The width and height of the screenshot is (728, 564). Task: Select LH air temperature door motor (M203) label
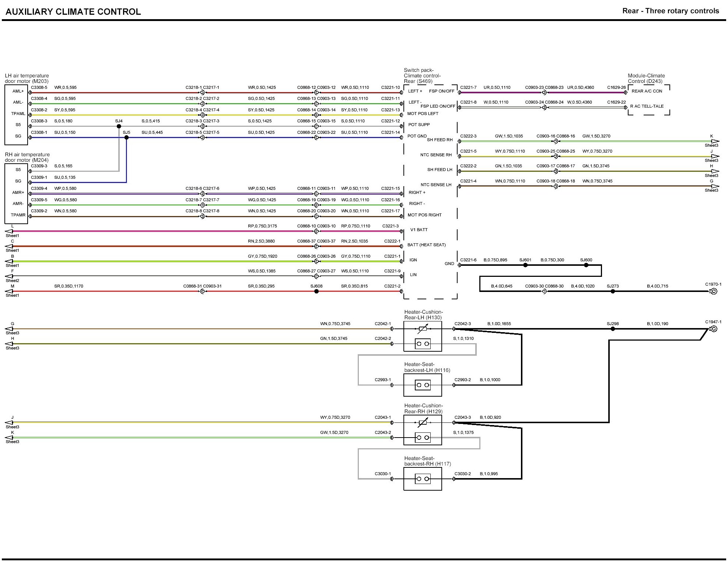click(x=27, y=78)
